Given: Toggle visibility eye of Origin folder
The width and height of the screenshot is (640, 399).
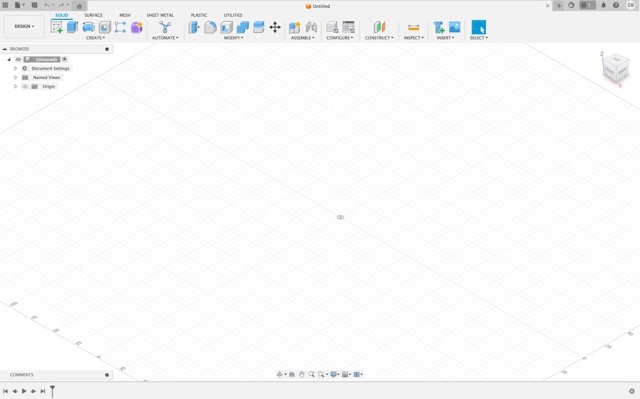Looking at the screenshot, I should click(25, 86).
